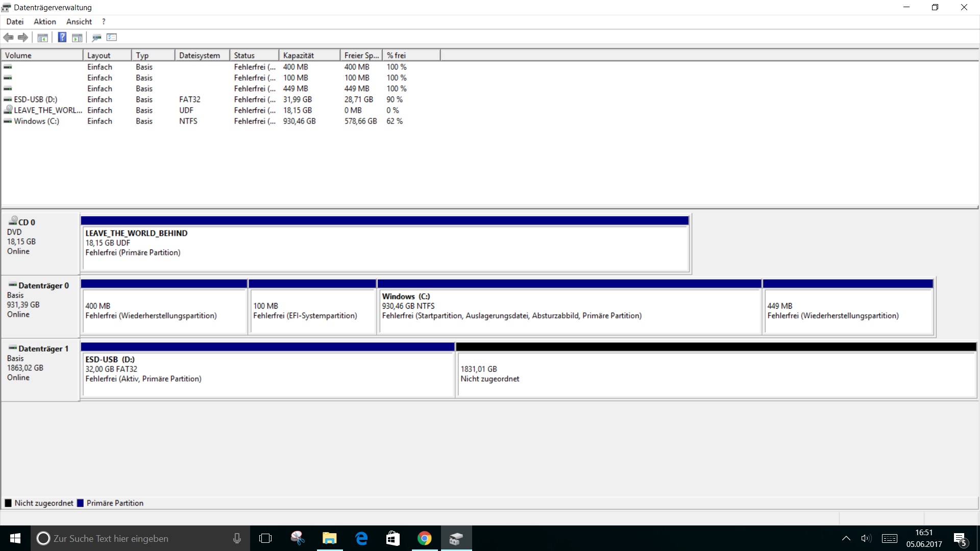Open the blue Help toolbar icon

click(x=62, y=37)
